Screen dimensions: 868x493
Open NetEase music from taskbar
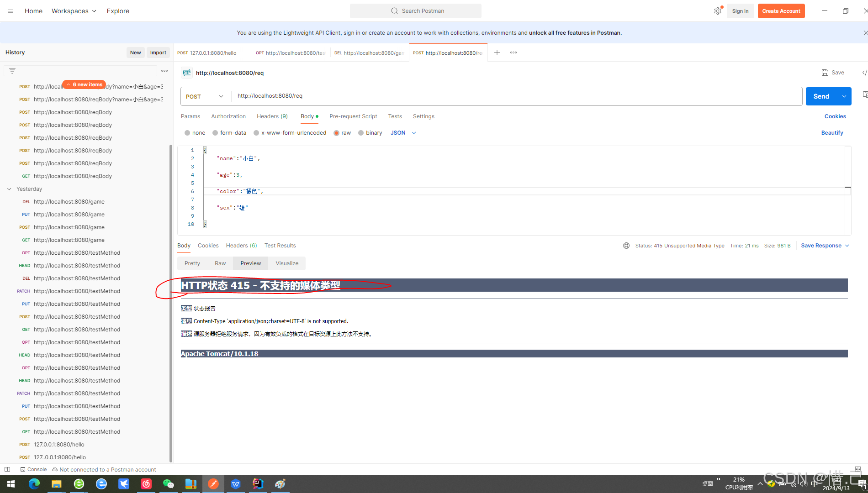pyautogui.click(x=146, y=484)
